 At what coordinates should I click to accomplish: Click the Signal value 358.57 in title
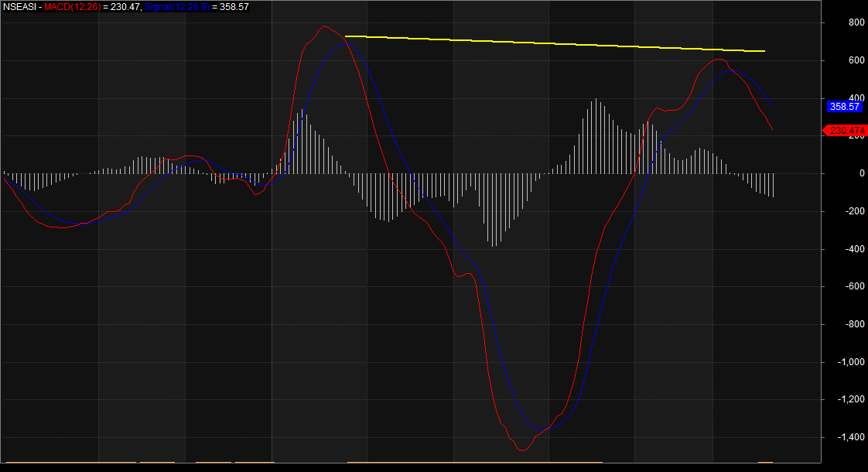coord(234,7)
